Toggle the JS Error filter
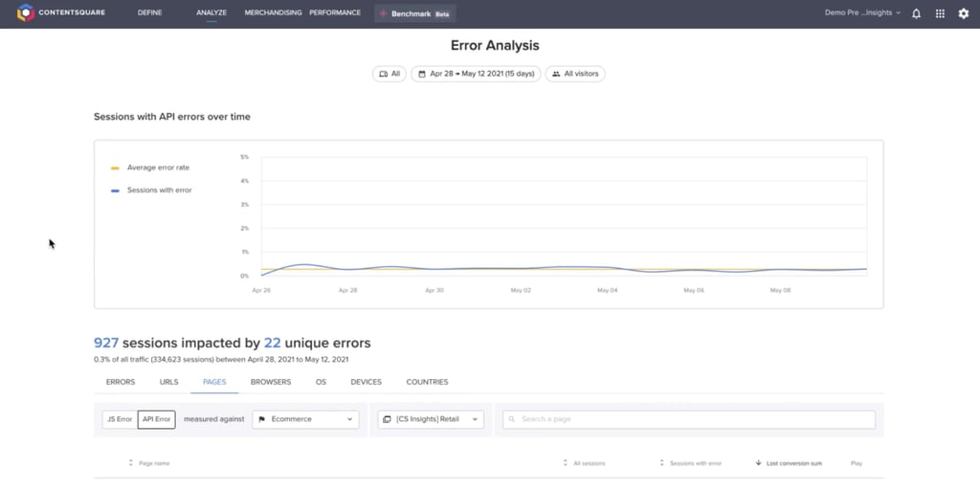Image resolution: width=980 pixels, height=490 pixels. (x=118, y=419)
